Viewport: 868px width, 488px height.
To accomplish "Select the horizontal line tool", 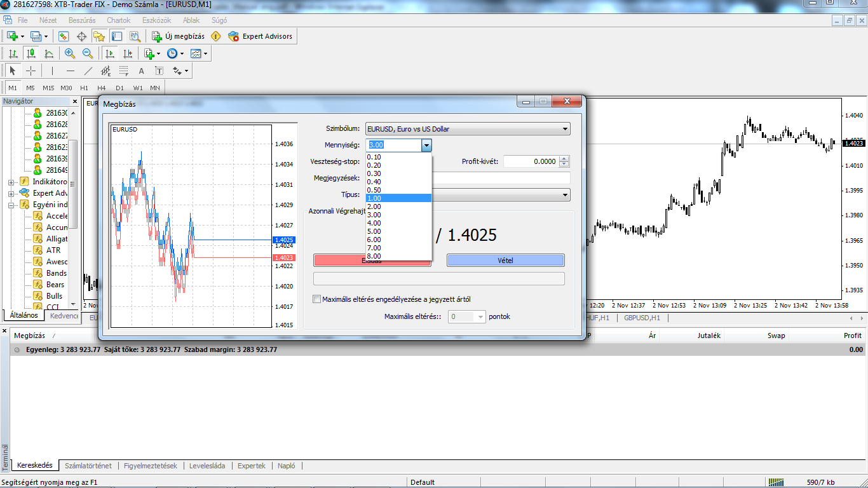I will 71,71.
